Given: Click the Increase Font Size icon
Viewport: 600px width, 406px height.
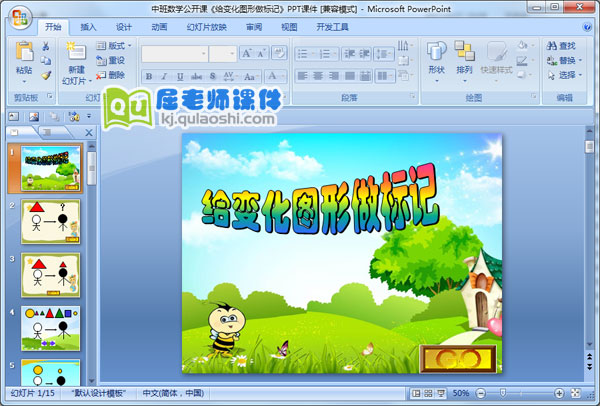Looking at the screenshot, I should pyautogui.click(x=246, y=54).
